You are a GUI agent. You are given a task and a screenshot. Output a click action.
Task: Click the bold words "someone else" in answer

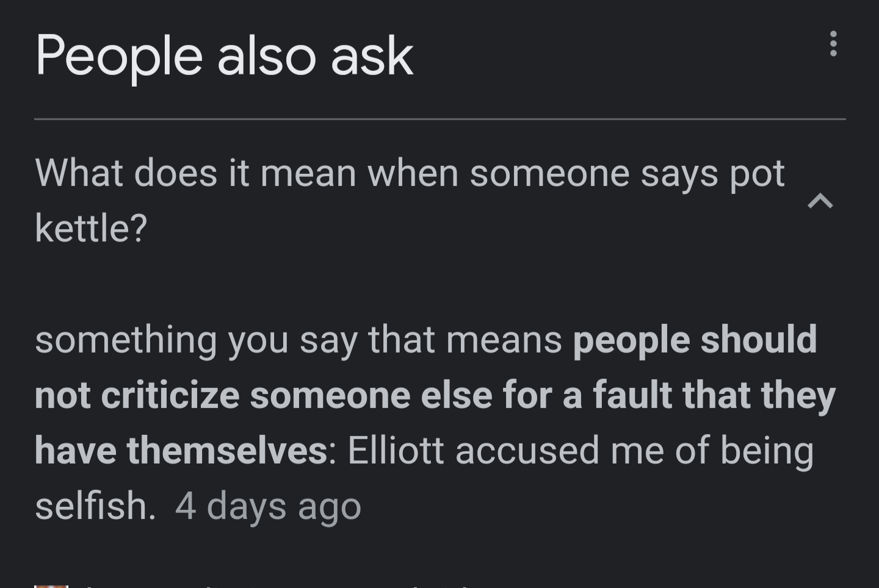371,395
